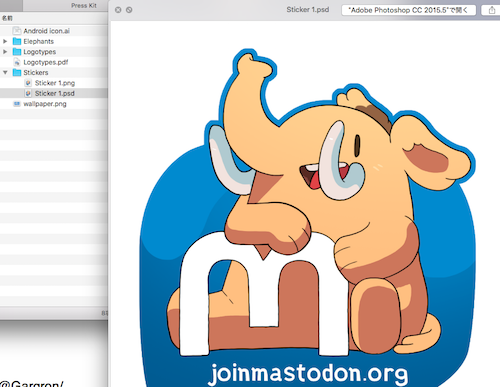This screenshot has width=500, height=387.
Task: Click the Mastodon sticker preview image
Action: point(307,218)
